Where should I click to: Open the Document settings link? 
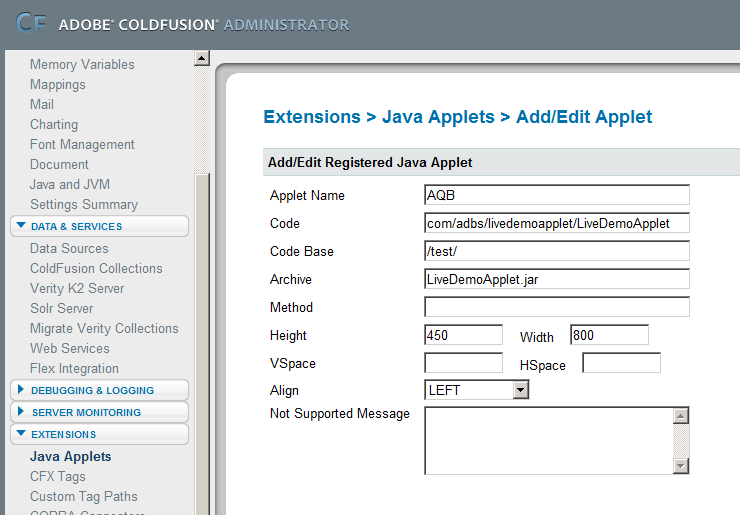(x=59, y=164)
